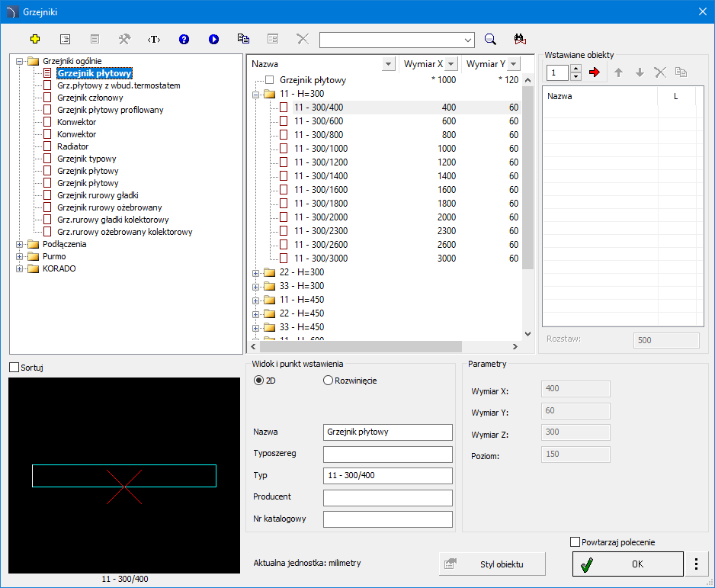The width and height of the screenshot is (715, 588).
Task: Click the binoculars find icon
Action: [521, 39]
